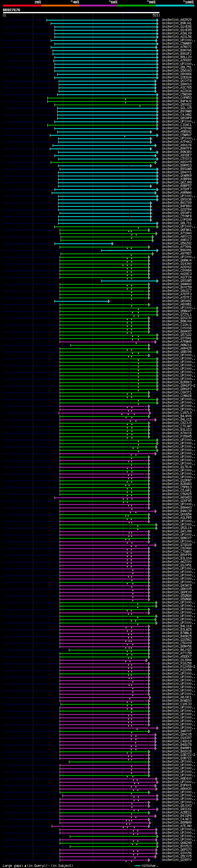Select the UniRef100_Q10EB5 hit label
Image resolution: width=197 pixels, height=868 pixels.
pyautogui.click(x=177, y=30)
